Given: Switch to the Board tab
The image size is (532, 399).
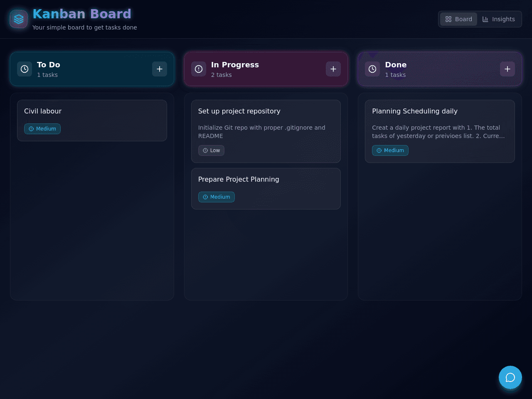Looking at the screenshot, I should pos(458,19).
